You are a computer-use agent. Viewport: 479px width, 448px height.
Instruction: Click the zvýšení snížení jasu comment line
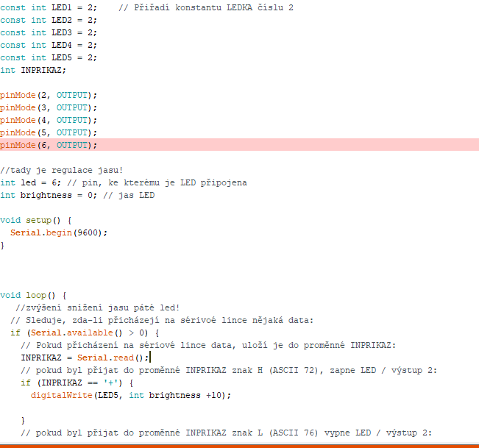click(x=96, y=307)
